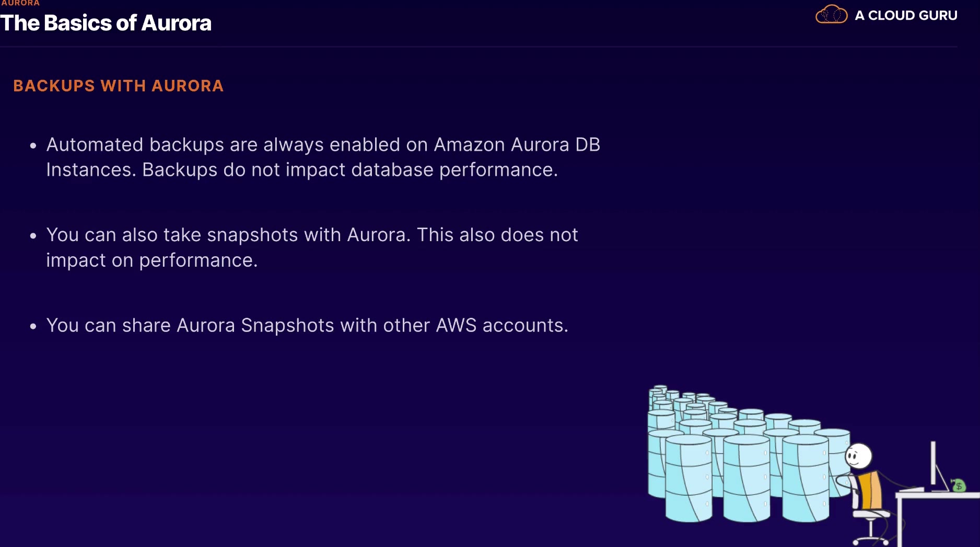The height and width of the screenshot is (547, 980).
Task: Click the "A CLOUD GURU" brand text
Action: coord(906,16)
